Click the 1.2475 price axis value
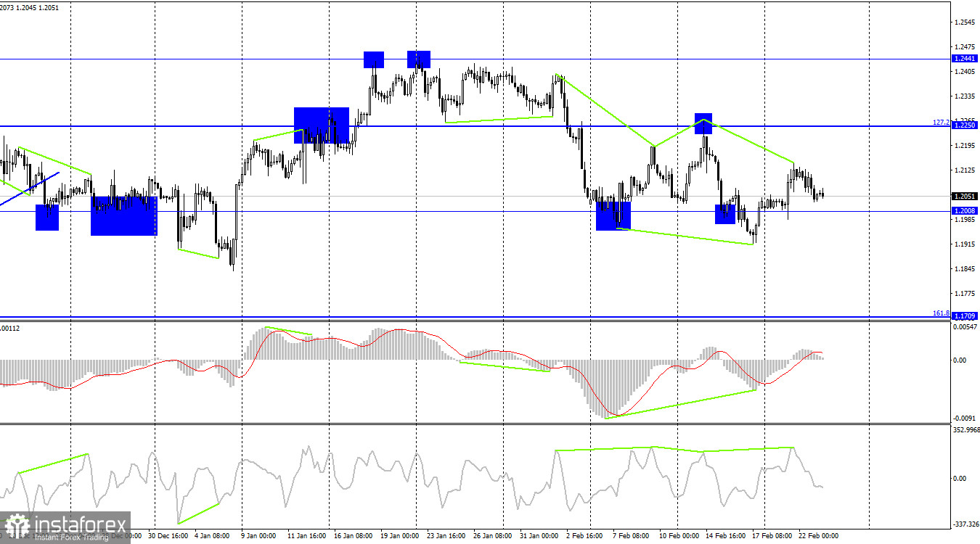Screen dimensions: 980x544 point(966,46)
